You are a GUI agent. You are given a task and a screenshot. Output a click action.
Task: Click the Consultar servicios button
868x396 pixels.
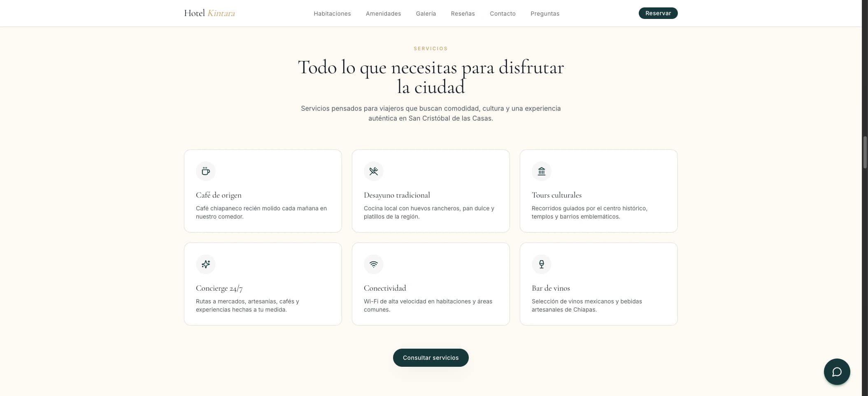coord(431,358)
